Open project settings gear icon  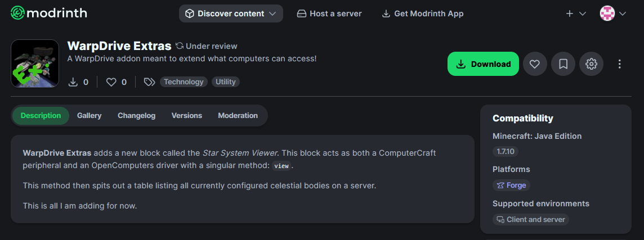pyautogui.click(x=592, y=64)
